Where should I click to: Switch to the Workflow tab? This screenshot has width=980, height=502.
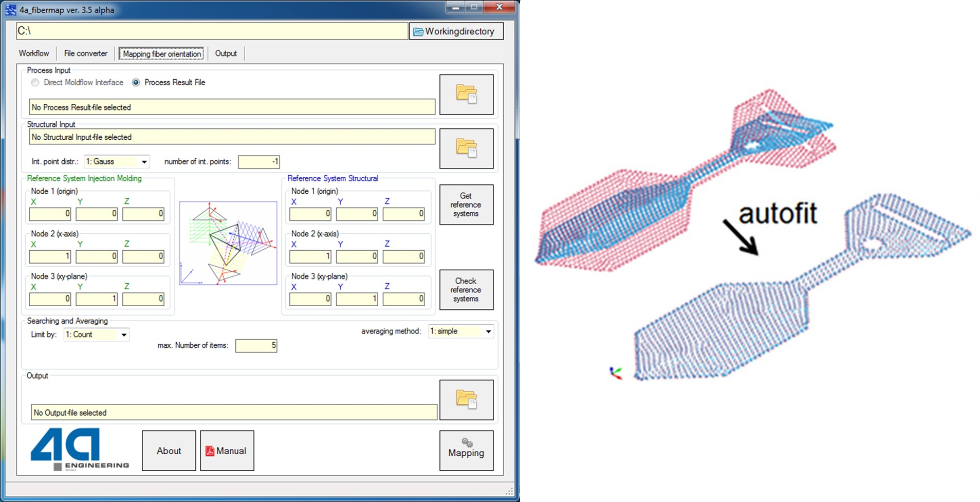point(34,53)
